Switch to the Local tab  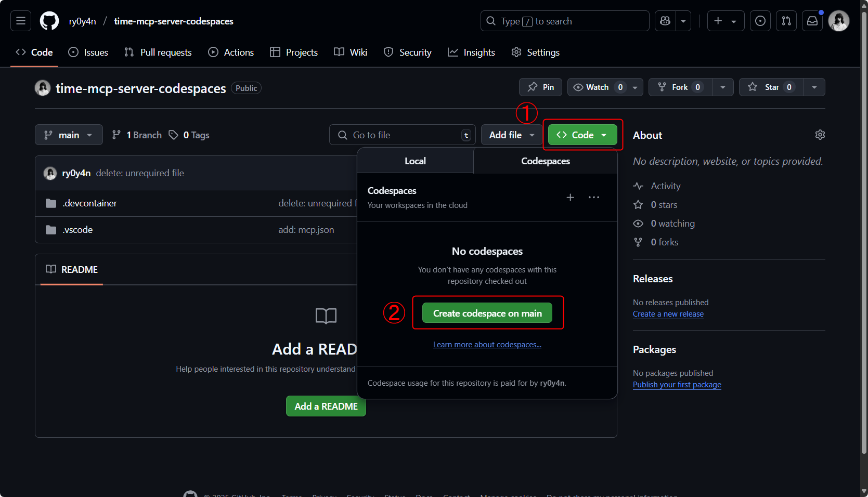pos(415,161)
